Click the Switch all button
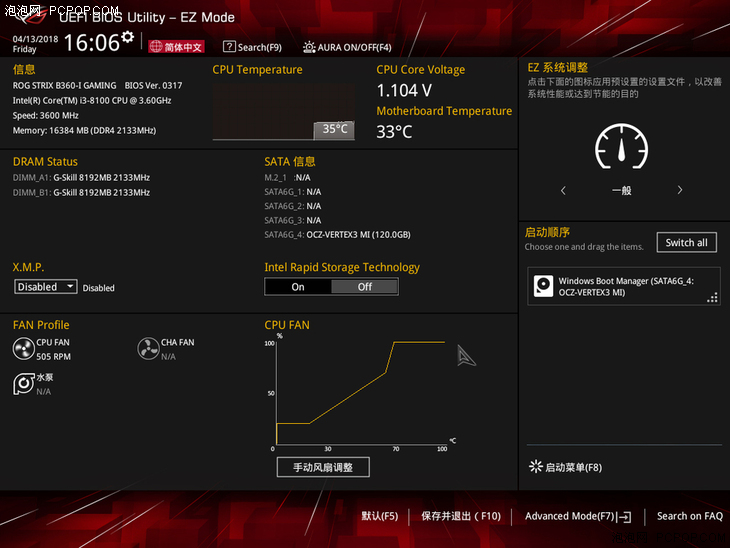The height and width of the screenshot is (548, 730). [686, 243]
